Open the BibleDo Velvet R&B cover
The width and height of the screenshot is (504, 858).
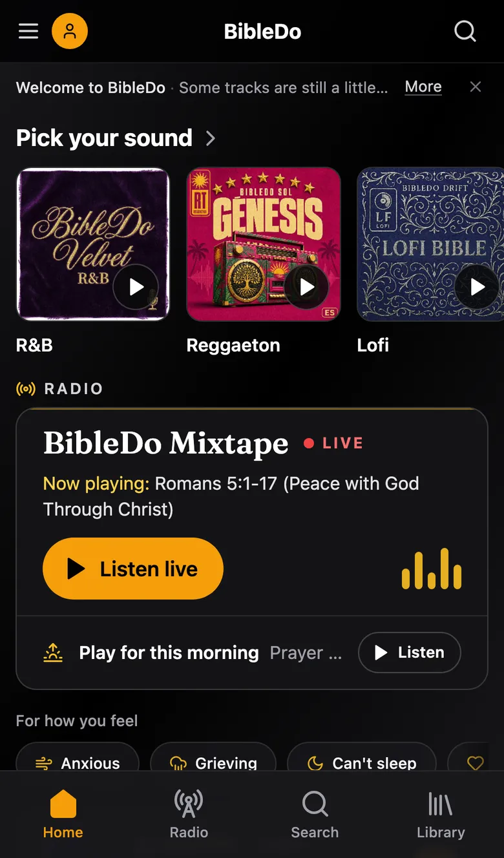(93, 244)
